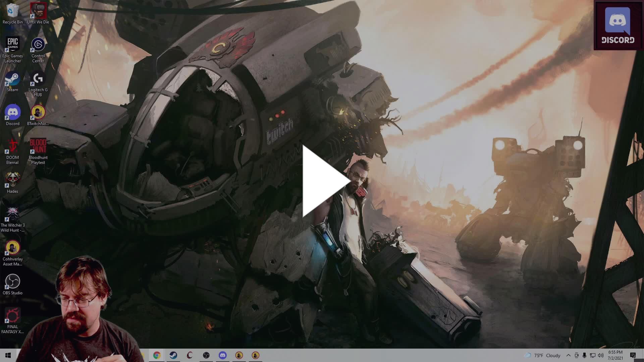
Task: Open the notification action center
Action: tap(633, 355)
